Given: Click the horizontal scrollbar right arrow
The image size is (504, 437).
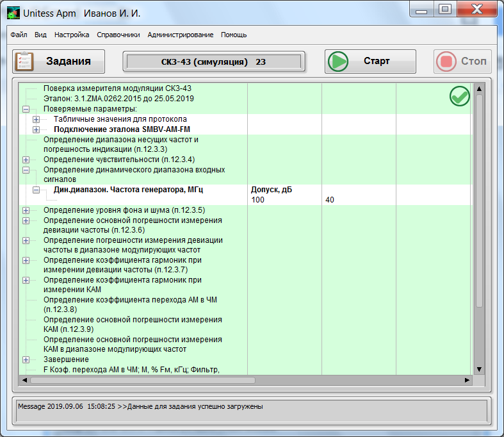Looking at the screenshot, I should (467, 380).
